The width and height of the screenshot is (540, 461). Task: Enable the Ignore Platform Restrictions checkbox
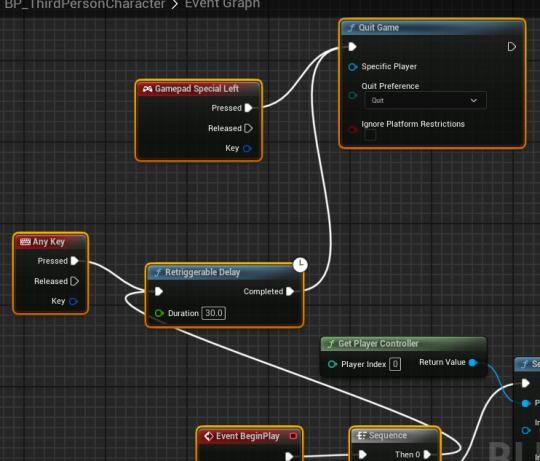pos(370,135)
